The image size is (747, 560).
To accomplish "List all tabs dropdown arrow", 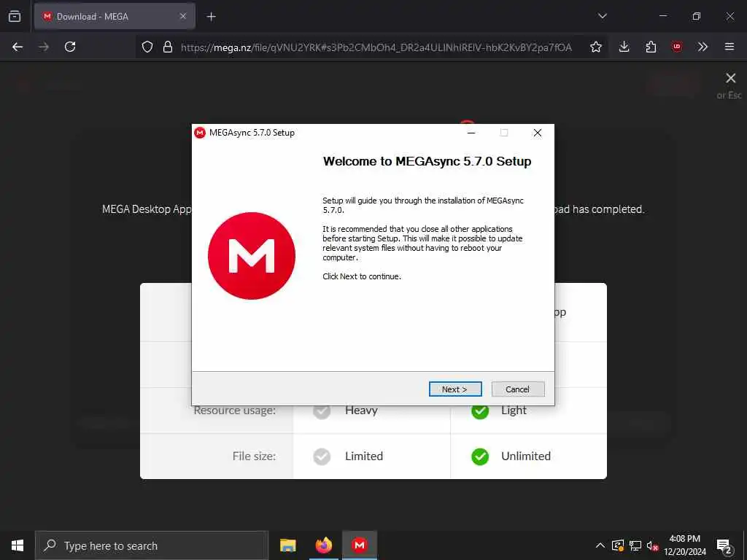I will click(602, 16).
